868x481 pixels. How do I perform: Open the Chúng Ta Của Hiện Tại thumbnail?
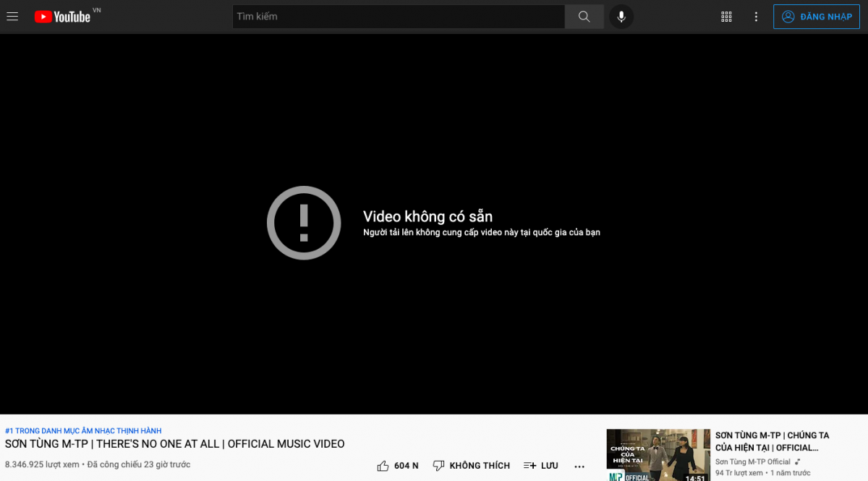click(658, 455)
